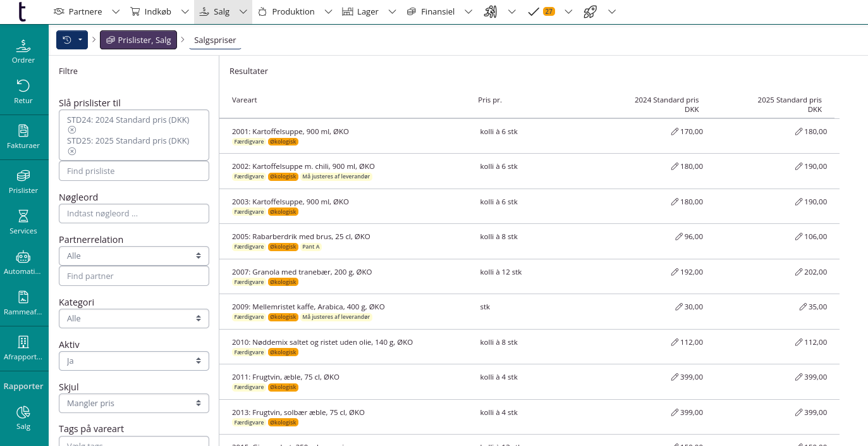Open the Retur sidebar icon

(x=23, y=92)
